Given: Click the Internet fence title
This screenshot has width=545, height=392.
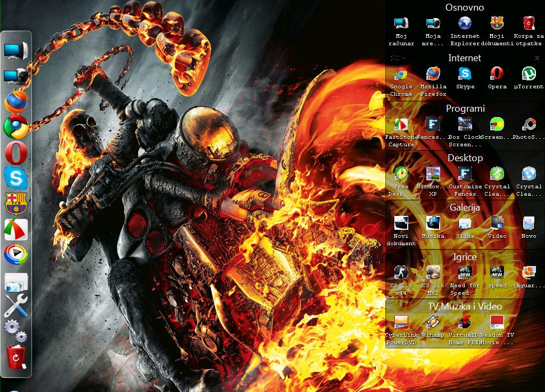Looking at the screenshot, I should coord(465,58).
